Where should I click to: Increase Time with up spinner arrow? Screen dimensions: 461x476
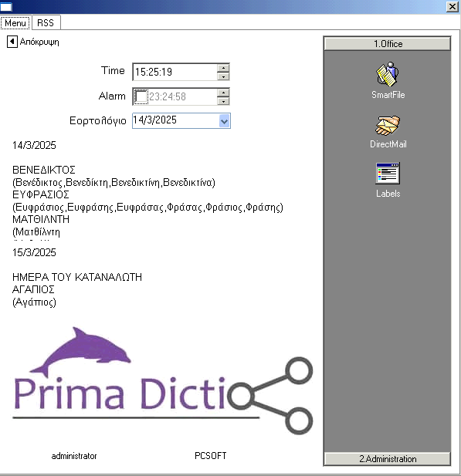click(223, 68)
